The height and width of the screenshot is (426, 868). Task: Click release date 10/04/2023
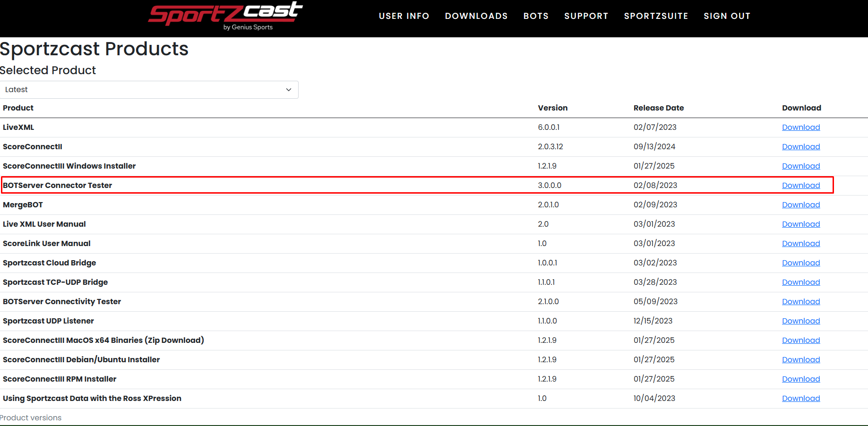pos(654,398)
